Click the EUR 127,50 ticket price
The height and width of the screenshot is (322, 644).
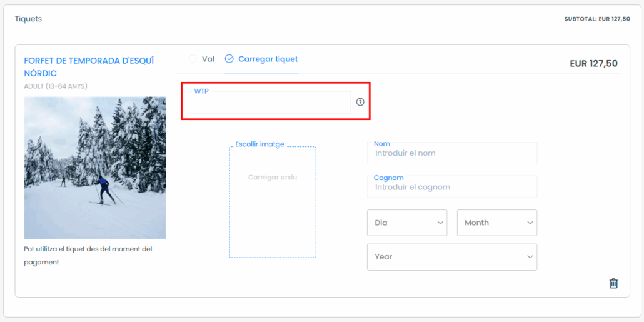593,63
